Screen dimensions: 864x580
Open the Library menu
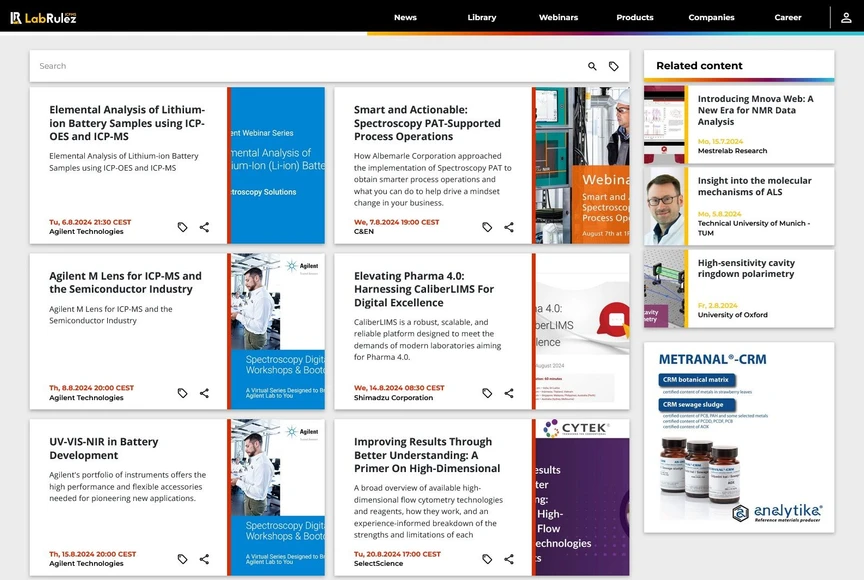(482, 18)
